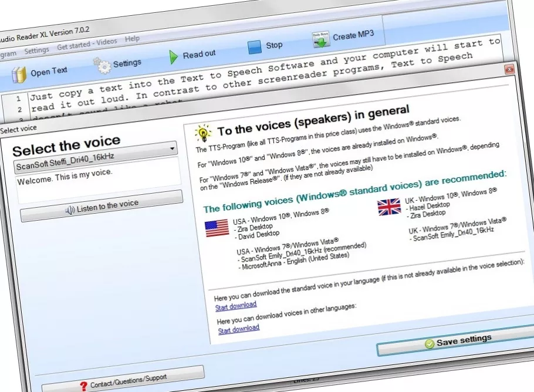The height and width of the screenshot is (392, 534).
Task: Click the UK flag icon
Action: pos(388,207)
